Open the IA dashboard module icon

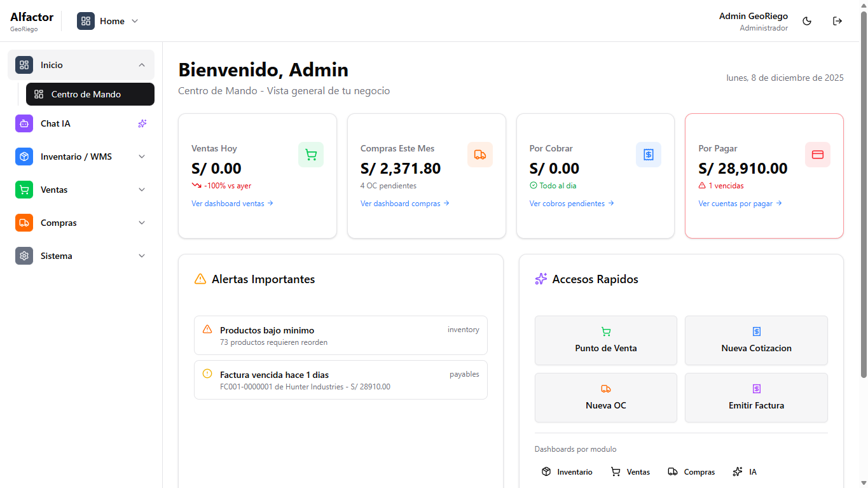click(x=736, y=471)
